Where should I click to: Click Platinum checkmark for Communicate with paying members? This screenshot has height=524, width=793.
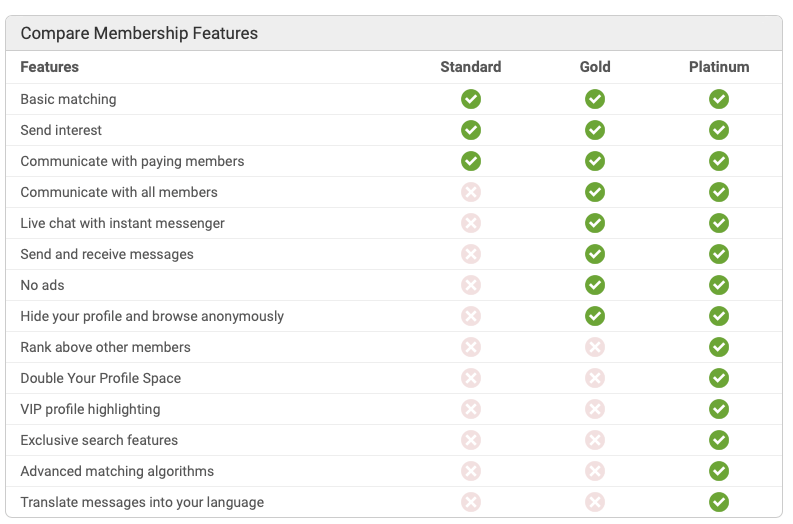(719, 161)
